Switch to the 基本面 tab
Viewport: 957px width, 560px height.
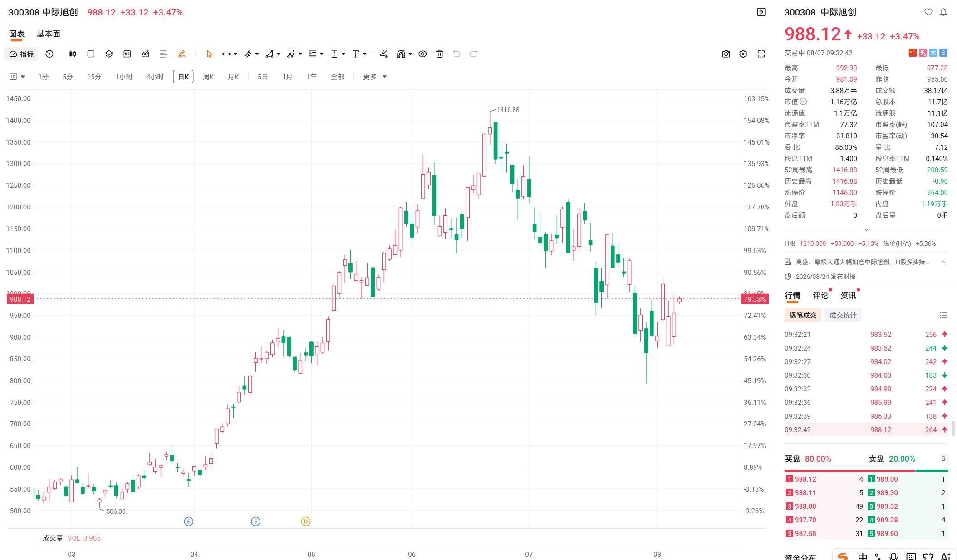[49, 34]
